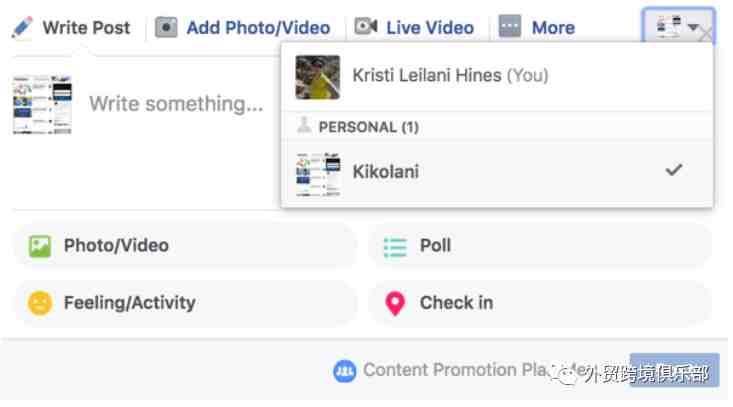Toggle the checkmark next to Kikolani

click(x=674, y=170)
